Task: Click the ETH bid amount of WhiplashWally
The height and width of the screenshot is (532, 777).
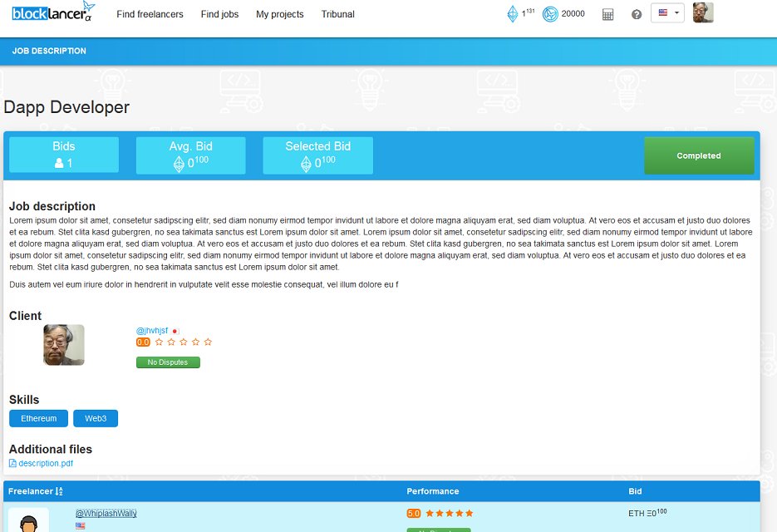Action: pos(647,513)
